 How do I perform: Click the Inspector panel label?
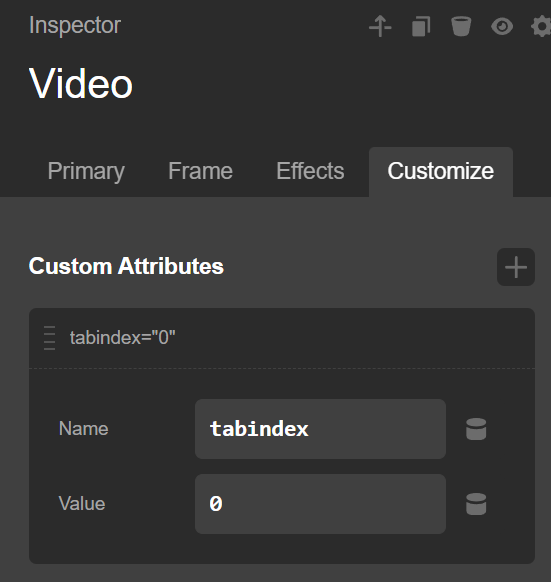pyautogui.click(x=75, y=26)
